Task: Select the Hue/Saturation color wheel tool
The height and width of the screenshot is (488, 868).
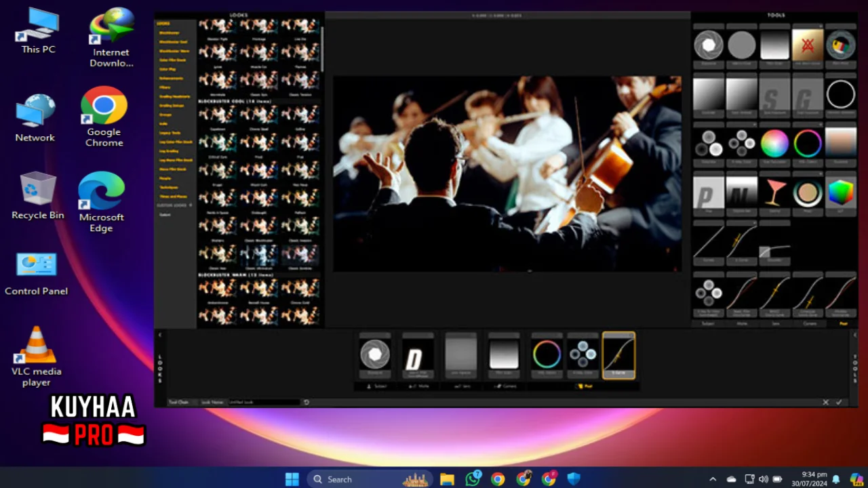Action: click(774, 143)
